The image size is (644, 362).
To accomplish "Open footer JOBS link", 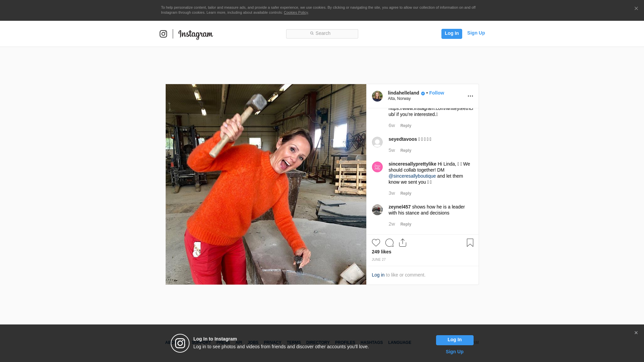I will [x=253, y=343].
